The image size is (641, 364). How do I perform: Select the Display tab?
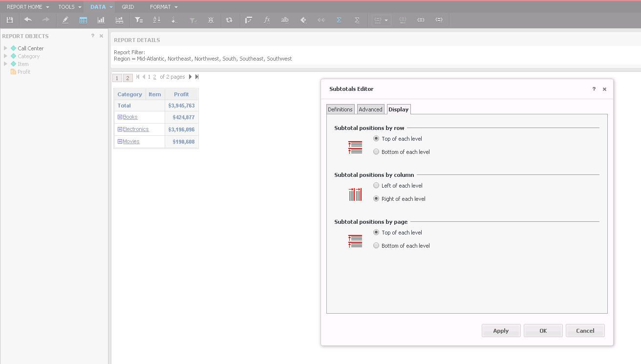[399, 109]
